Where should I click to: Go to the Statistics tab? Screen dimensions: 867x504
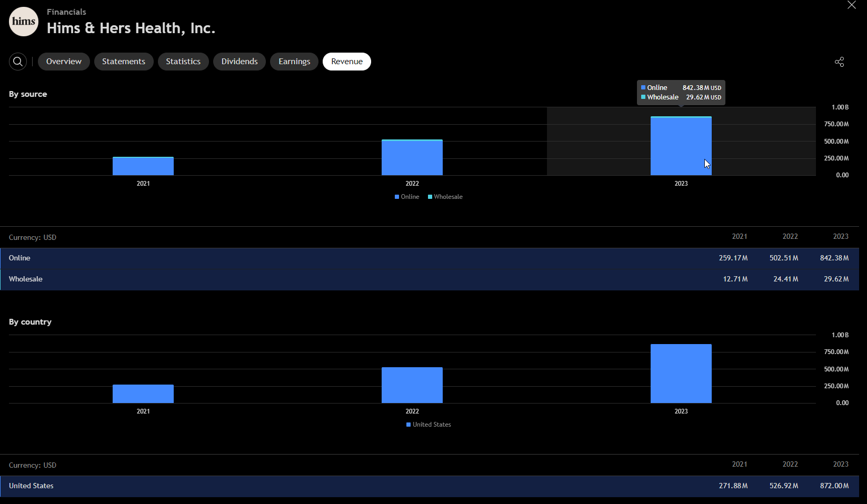183,62
